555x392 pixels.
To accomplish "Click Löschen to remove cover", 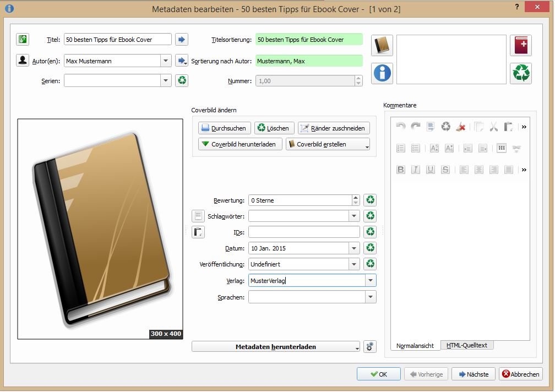I will point(274,128).
